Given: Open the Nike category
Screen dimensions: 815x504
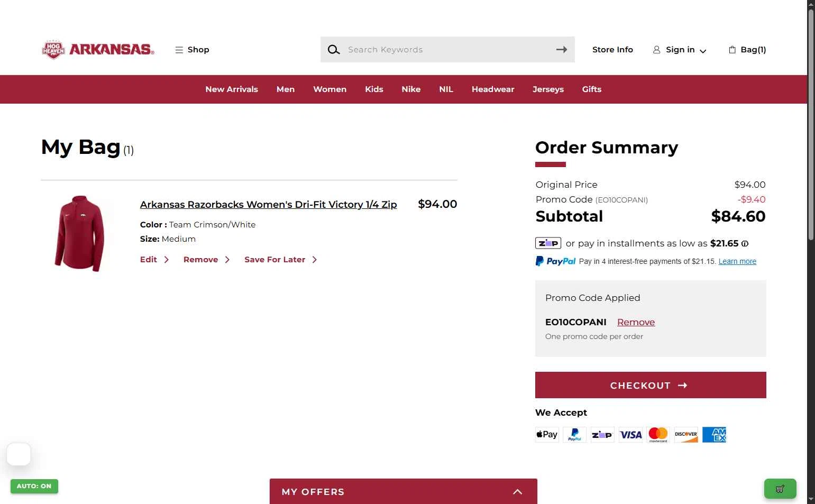Looking at the screenshot, I should point(411,89).
